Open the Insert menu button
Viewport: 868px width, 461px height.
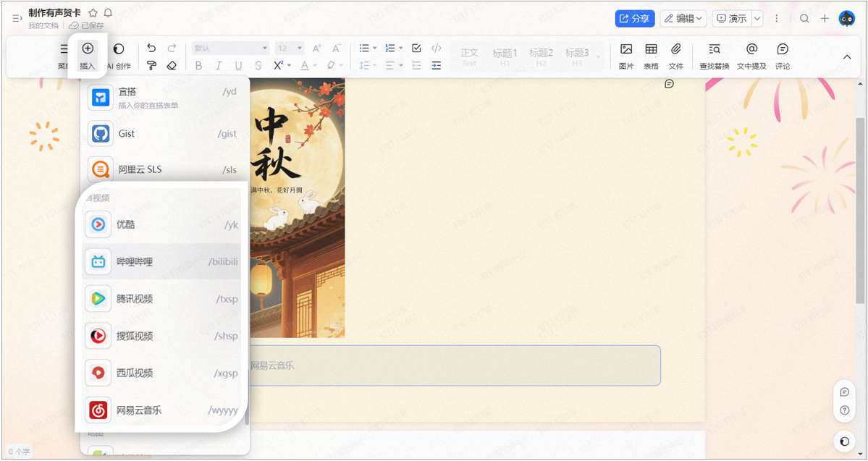click(x=88, y=56)
